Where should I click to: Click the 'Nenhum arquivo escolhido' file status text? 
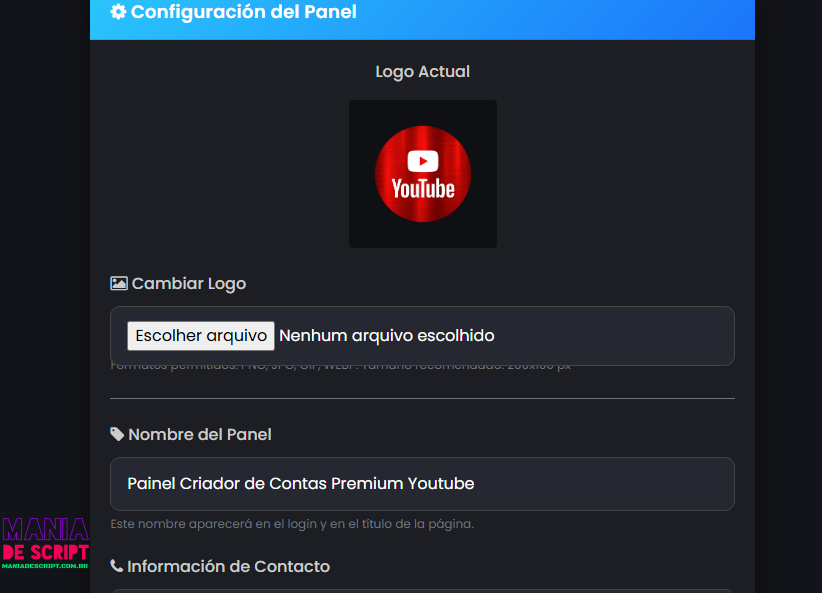(386, 336)
